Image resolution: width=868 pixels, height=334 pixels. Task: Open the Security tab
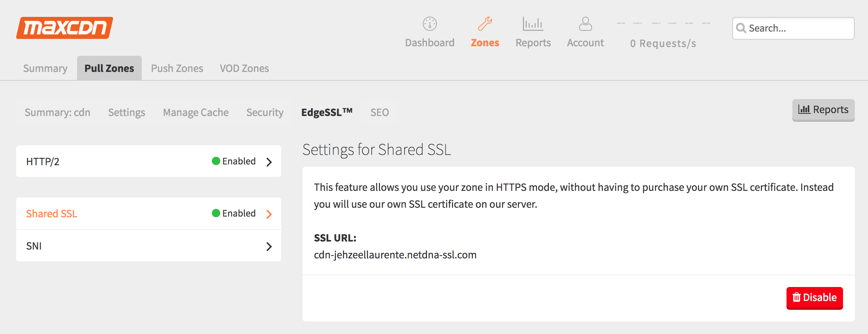[x=265, y=112]
